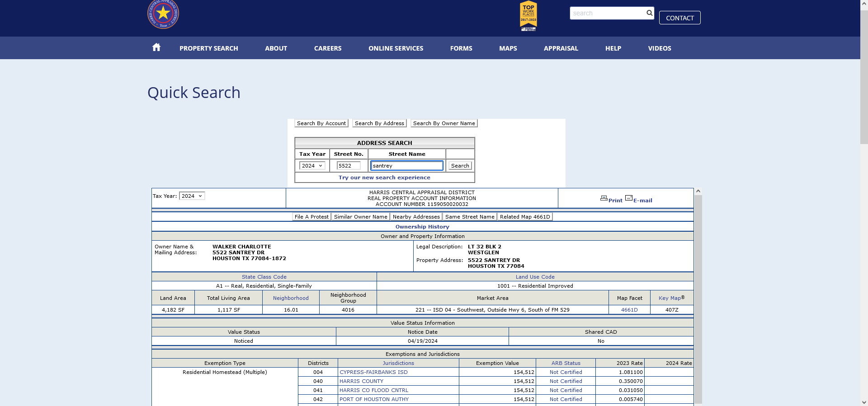Click the Street No. field
The image size is (868, 406).
coord(349,166)
